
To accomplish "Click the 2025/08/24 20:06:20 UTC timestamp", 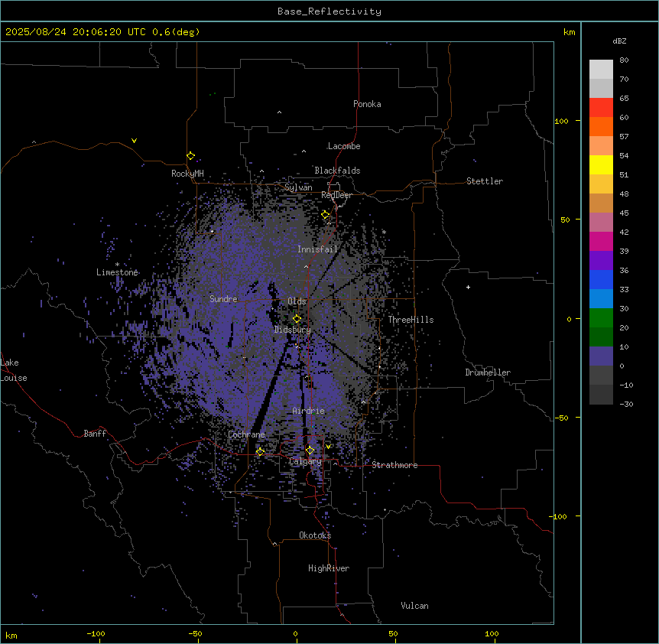I will (76, 32).
